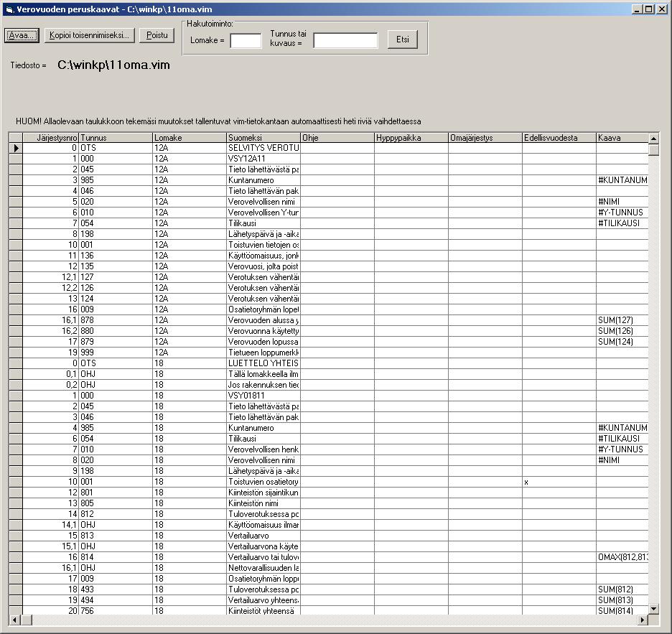Click '#TILIKAUSI' formula in 12A row 054

622,223
